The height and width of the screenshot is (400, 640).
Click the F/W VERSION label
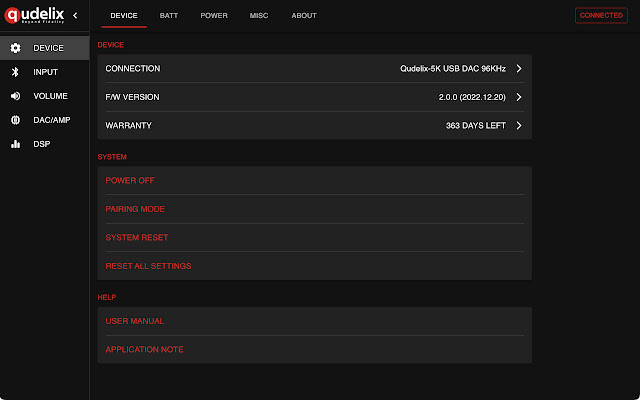[x=132, y=97]
